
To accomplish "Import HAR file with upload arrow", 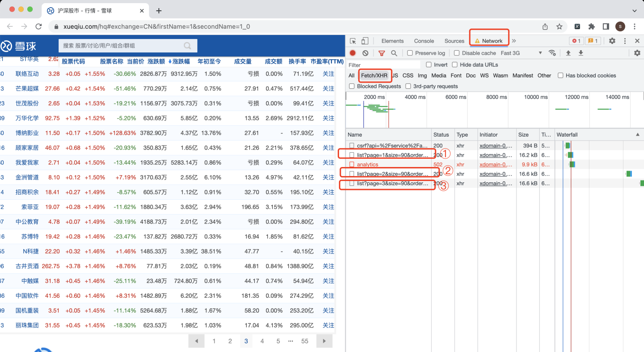I will tap(568, 53).
